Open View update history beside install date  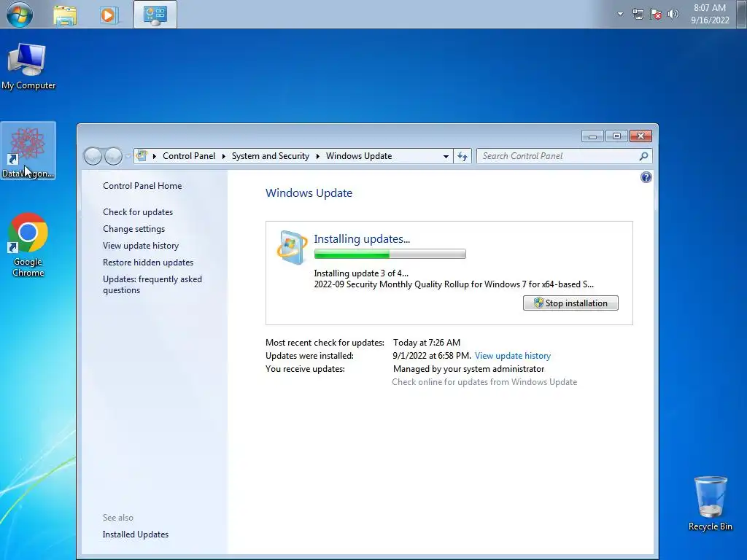[x=513, y=356]
